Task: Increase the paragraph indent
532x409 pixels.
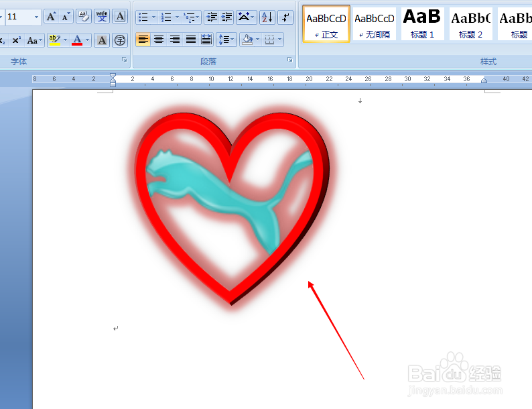Action: 226,17
